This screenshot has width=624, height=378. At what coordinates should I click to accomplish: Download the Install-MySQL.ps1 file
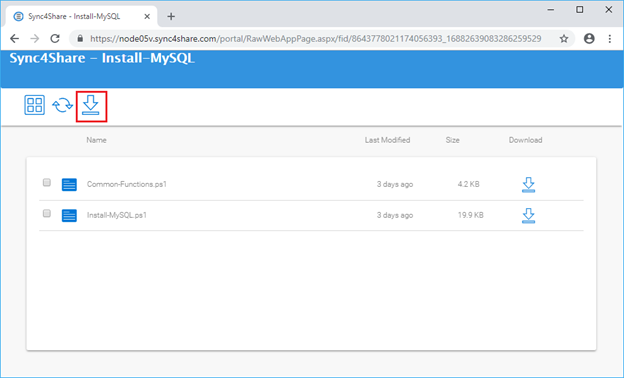(x=528, y=215)
